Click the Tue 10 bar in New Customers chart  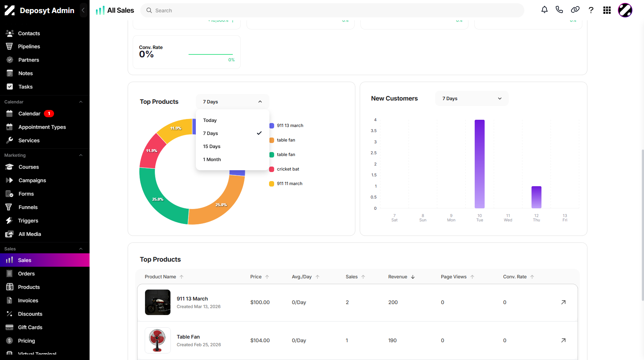479,164
